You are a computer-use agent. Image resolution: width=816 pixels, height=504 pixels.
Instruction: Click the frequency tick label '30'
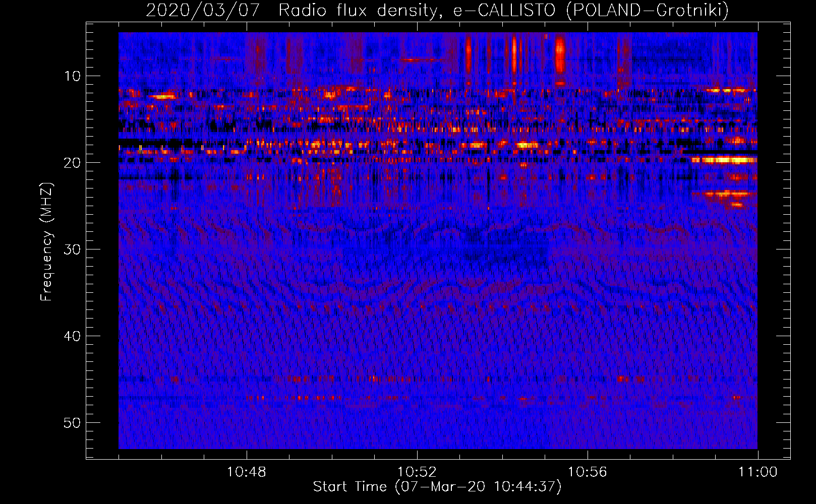pos(72,249)
